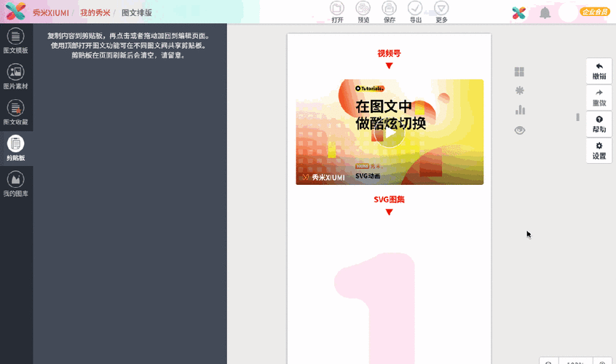Open 我的图库 my gallery panel
The image size is (616, 364).
[16, 183]
